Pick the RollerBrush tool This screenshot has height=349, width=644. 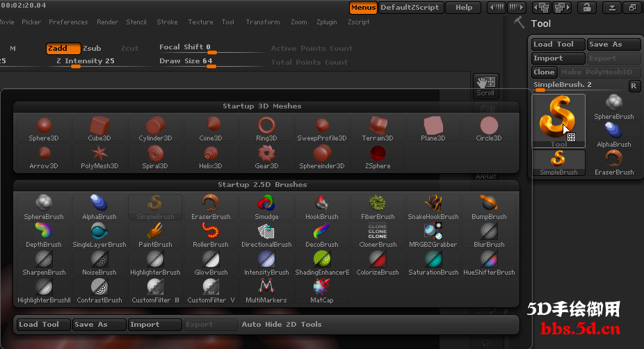click(211, 235)
